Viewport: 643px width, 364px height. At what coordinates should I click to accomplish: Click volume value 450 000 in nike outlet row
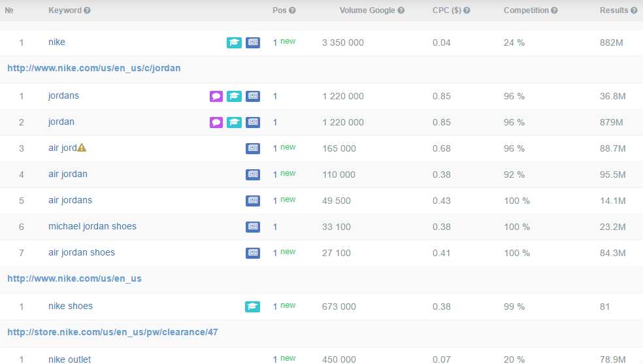(x=339, y=359)
